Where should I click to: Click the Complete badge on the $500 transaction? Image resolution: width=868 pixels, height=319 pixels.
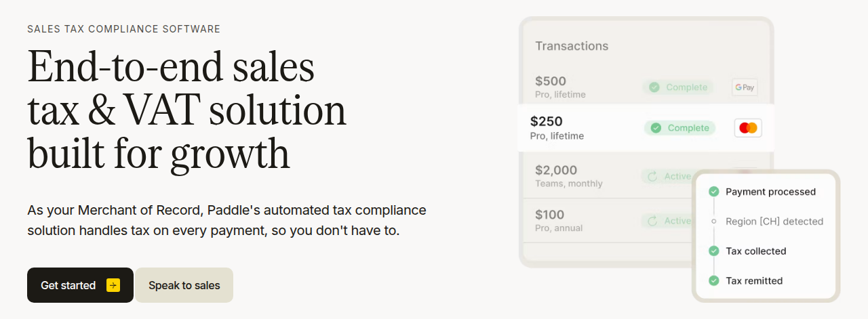pos(678,87)
